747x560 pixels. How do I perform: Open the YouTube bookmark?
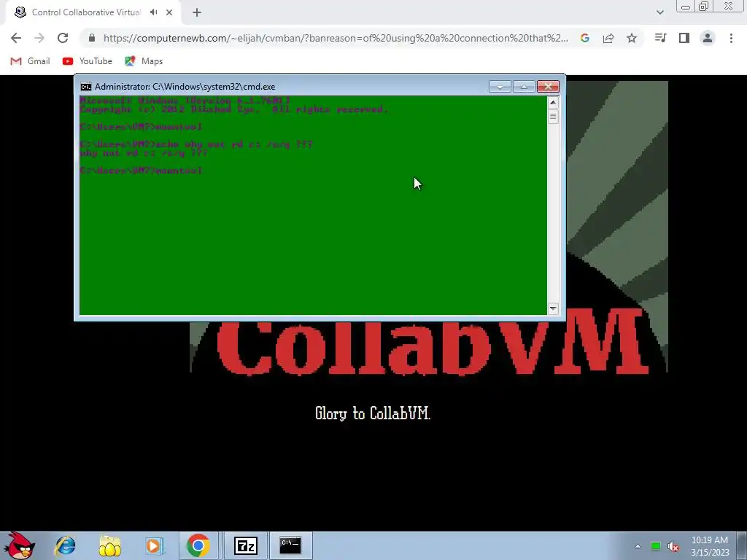pyautogui.click(x=88, y=61)
